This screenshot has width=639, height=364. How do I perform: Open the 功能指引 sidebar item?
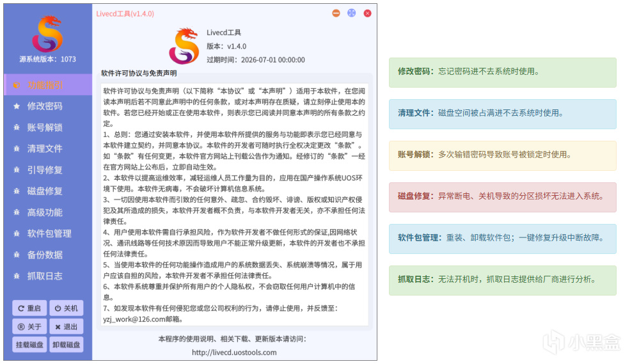(x=48, y=85)
